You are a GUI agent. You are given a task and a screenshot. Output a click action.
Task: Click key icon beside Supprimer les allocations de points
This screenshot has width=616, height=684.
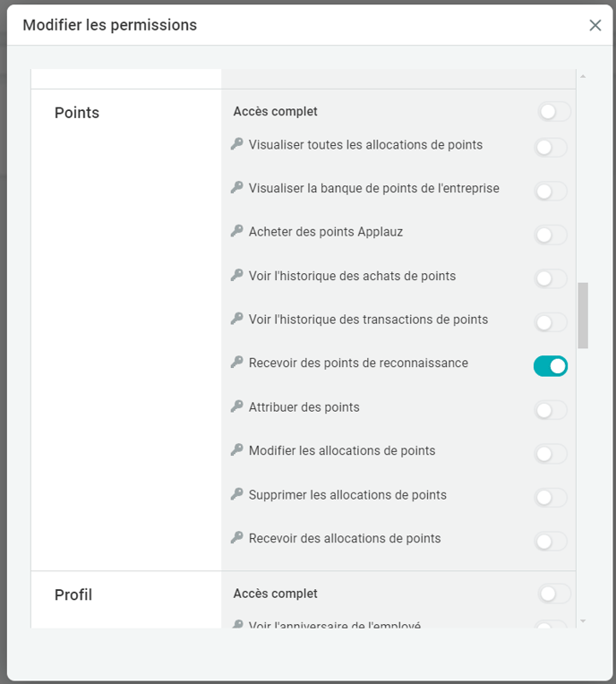[x=237, y=494]
